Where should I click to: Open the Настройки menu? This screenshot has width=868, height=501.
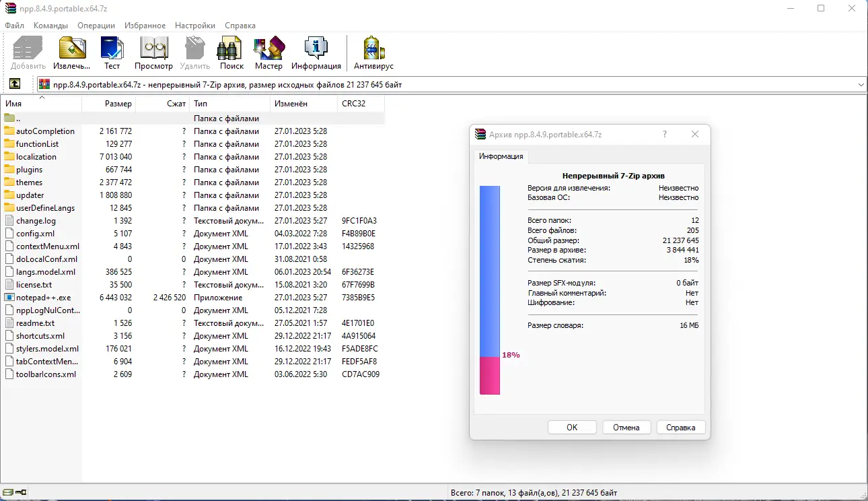pos(195,26)
